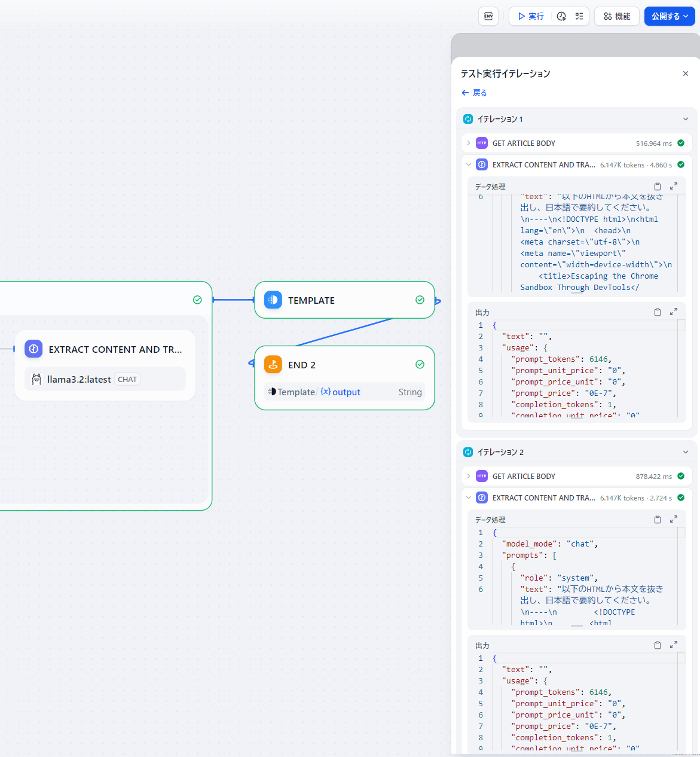700x757 pixels.
Task: Click the 6.147K tokens · 4.860 s text
Action: pyautogui.click(x=636, y=165)
